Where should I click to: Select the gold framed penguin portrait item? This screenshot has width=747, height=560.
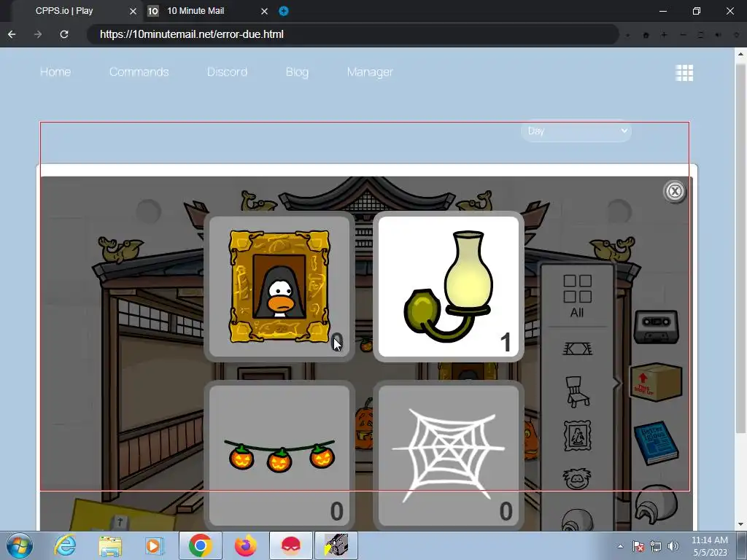point(279,287)
